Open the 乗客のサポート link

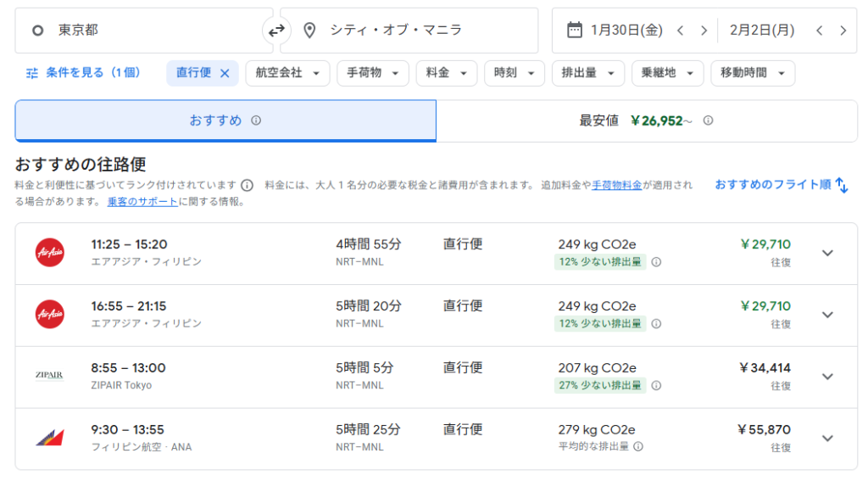(142, 202)
